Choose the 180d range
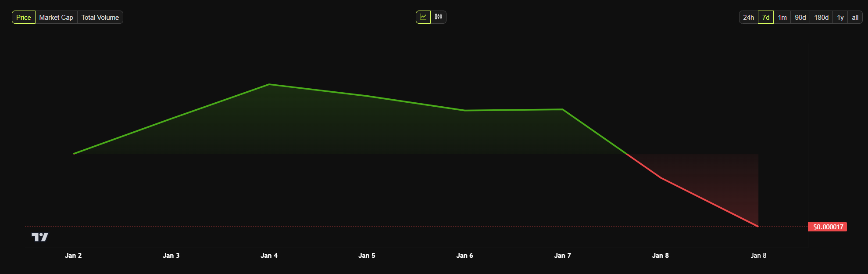Screen dimensions: 868x274 coord(822,17)
